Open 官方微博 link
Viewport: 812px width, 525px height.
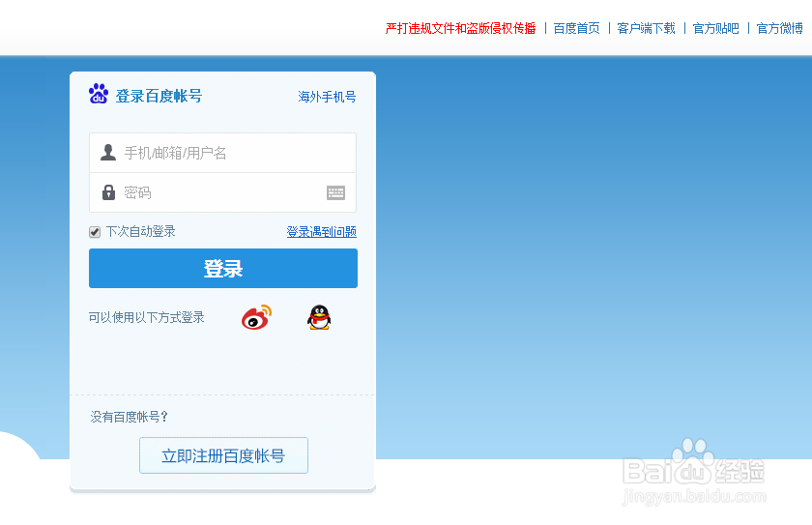click(x=779, y=28)
